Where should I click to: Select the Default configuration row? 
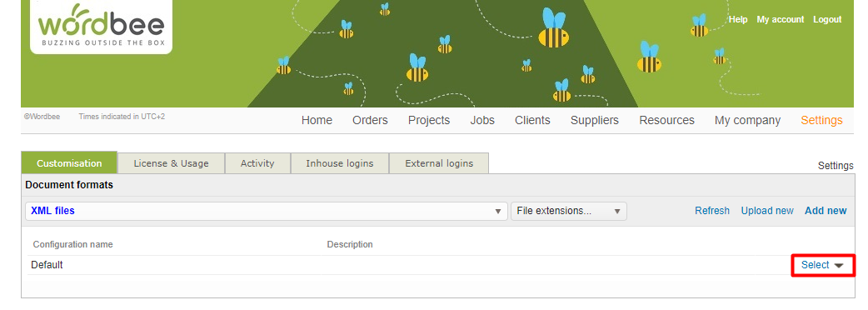437,265
